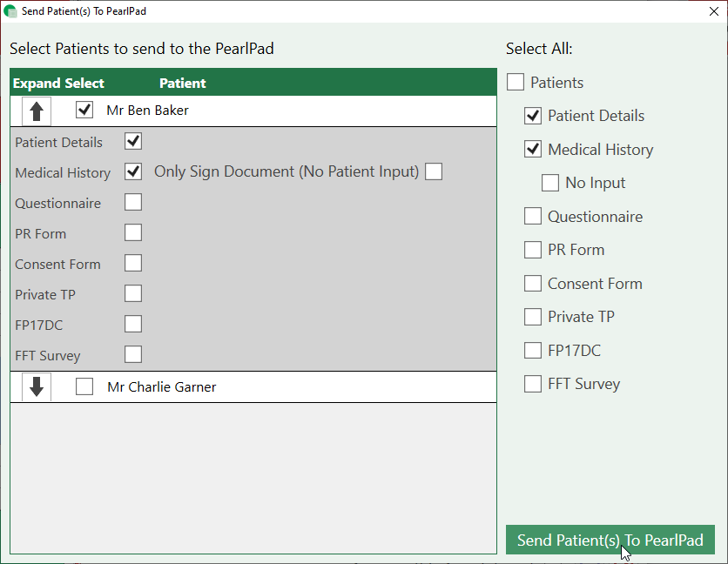Expand Mr Charlie Garner row with down arrow
Viewport: 728px width, 564px height.
click(36, 387)
